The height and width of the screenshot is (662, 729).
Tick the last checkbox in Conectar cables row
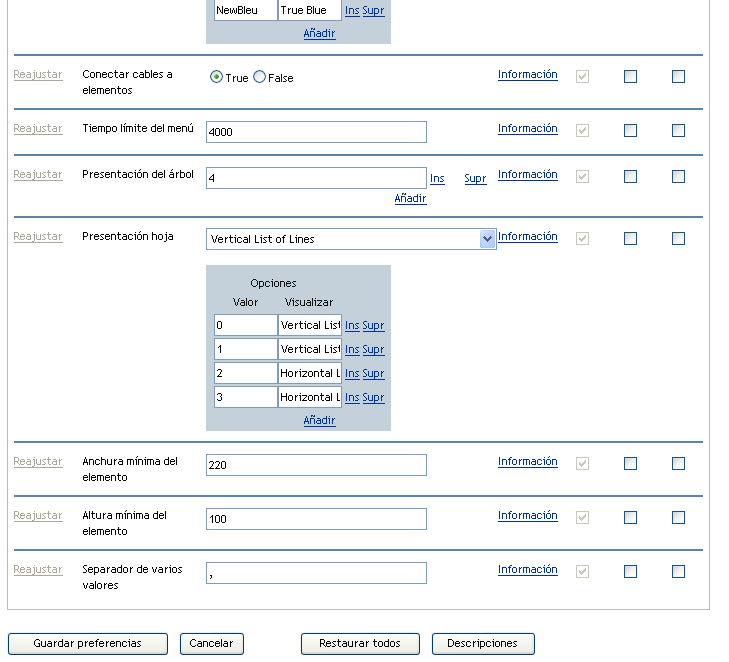coord(678,76)
